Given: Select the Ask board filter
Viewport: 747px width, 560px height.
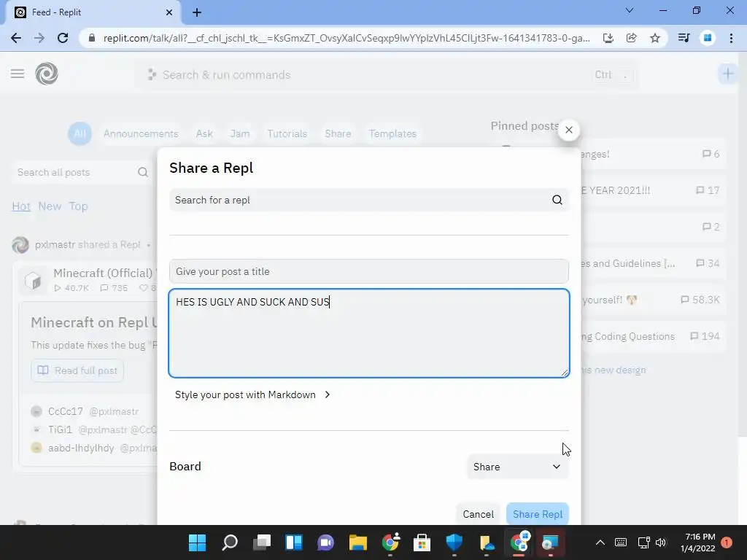Looking at the screenshot, I should (204, 134).
